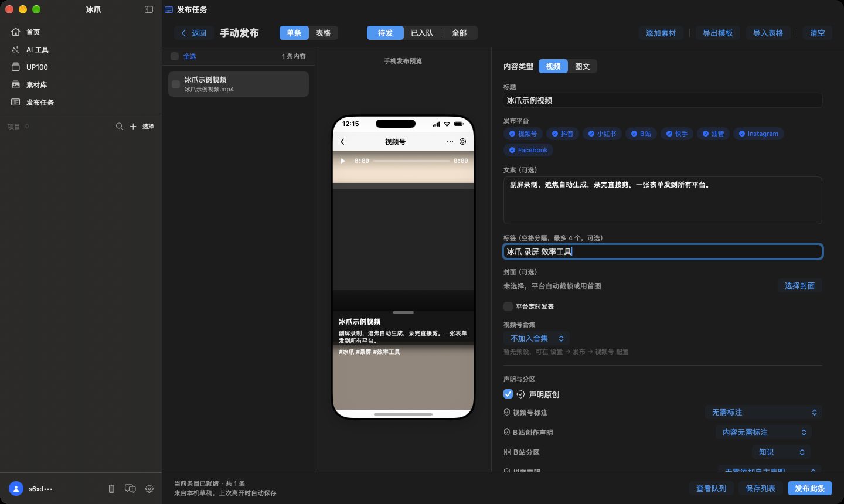Image resolution: width=844 pixels, height=504 pixels.
Task: Toggle the 抖音 platform chip
Action: click(563, 134)
